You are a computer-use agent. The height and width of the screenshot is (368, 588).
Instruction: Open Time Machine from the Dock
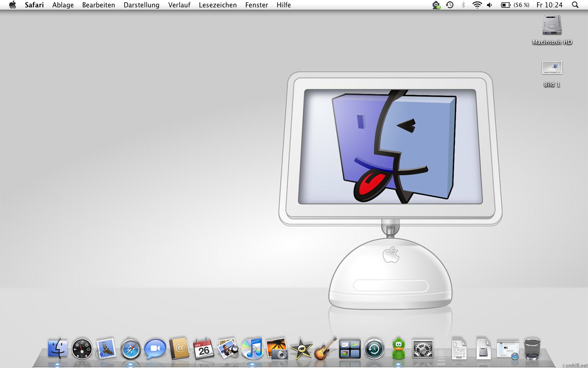coord(374,349)
